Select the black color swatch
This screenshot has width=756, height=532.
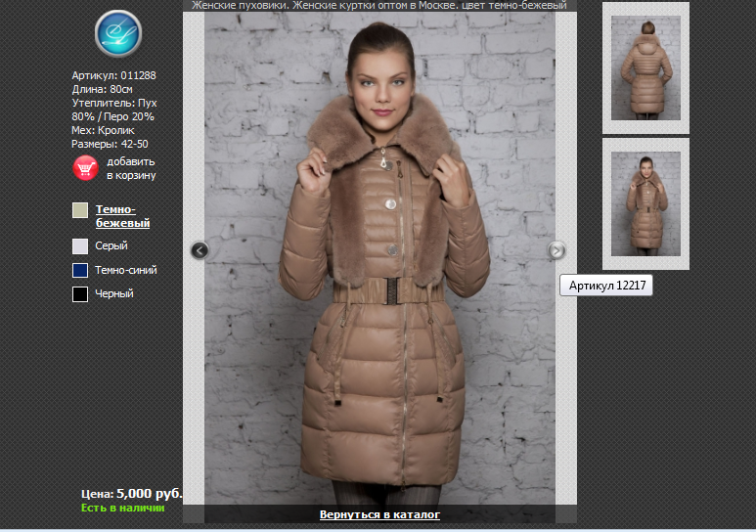[80, 293]
